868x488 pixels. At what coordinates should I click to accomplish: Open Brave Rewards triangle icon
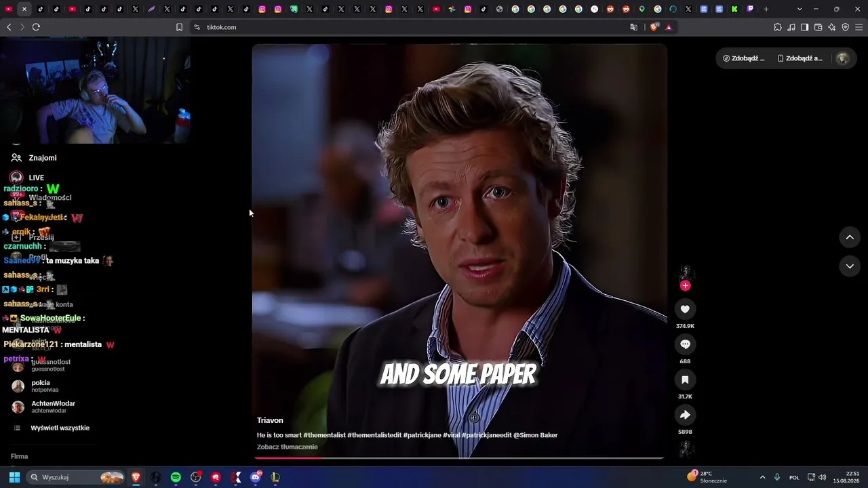(x=669, y=27)
